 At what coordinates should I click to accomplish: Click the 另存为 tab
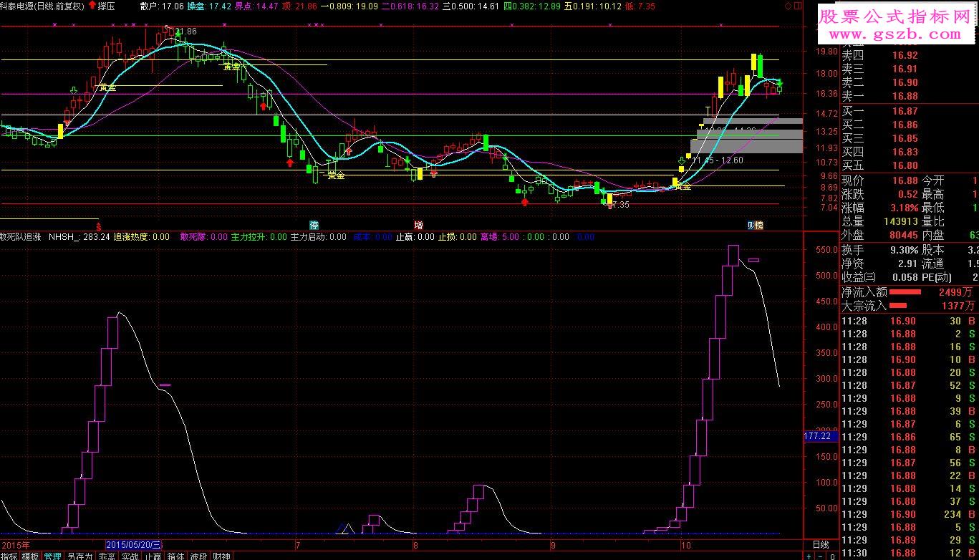(x=79, y=556)
